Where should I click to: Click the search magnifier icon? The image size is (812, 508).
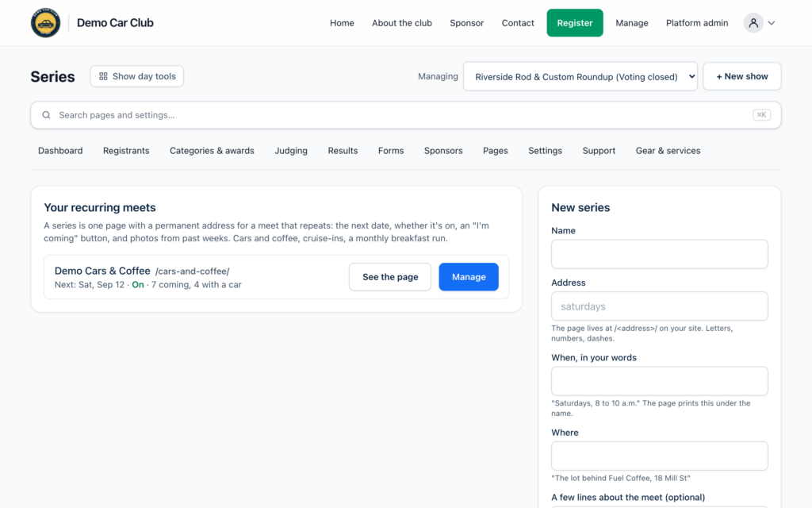click(46, 115)
